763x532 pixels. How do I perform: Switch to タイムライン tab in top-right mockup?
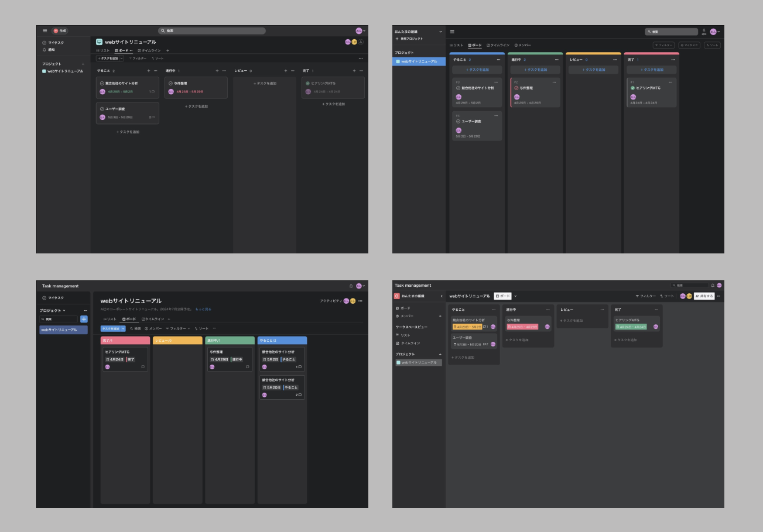point(498,45)
